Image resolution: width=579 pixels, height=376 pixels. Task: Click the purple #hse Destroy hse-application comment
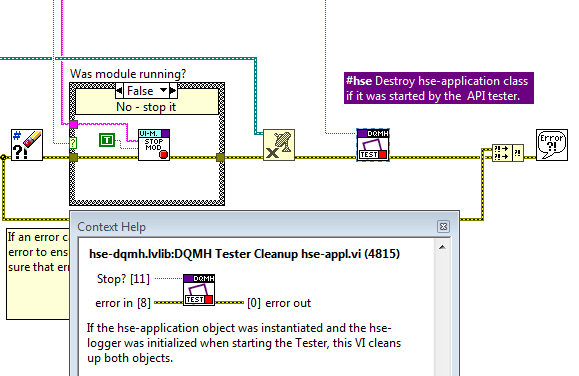[x=439, y=88]
